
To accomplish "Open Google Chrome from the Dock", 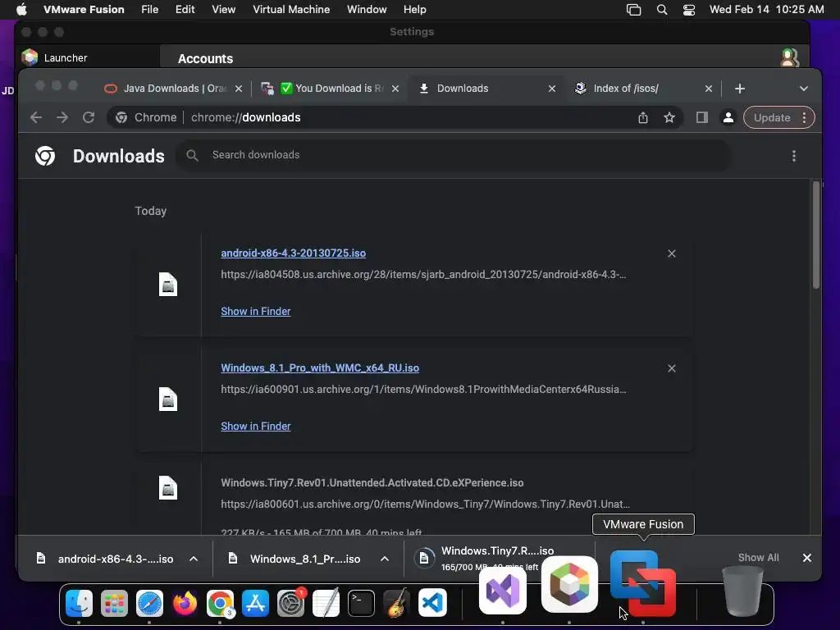I will click(x=220, y=603).
